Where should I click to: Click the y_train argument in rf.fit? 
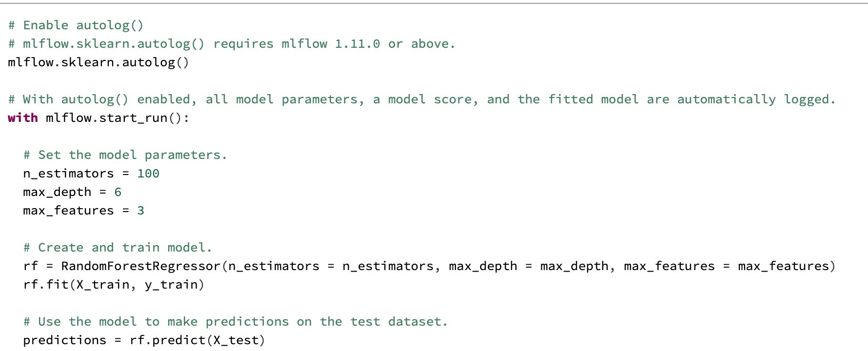(x=171, y=285)
